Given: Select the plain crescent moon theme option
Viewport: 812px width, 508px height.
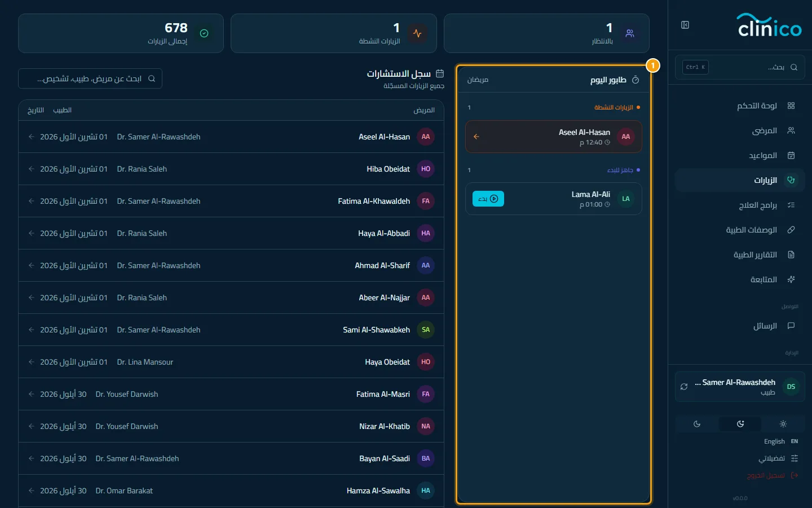Looking at the screenshot, I should click(697, 424).
